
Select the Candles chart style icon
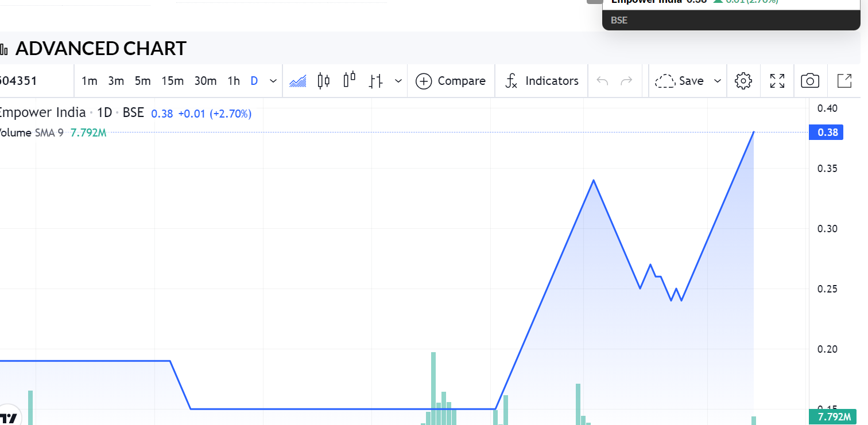tap(324, 81)
